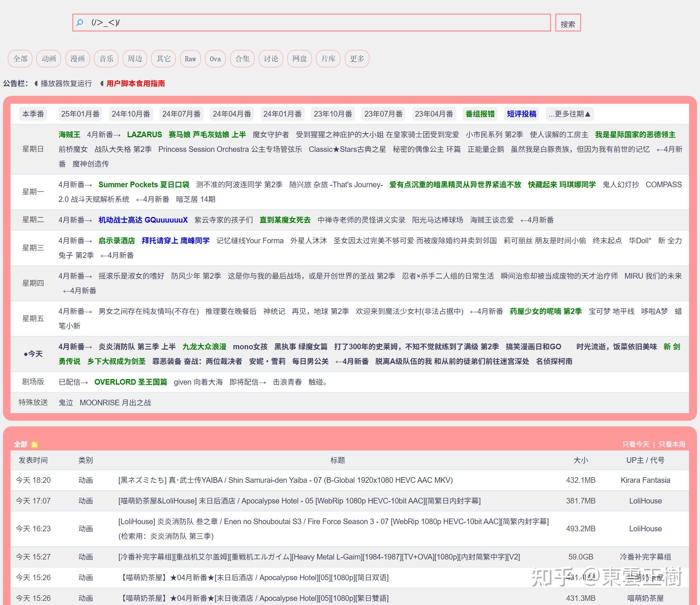This screenshot has width=700, height=605.
Task: Open 用户脚本食用指南 announcement
Action: (135, 83)
